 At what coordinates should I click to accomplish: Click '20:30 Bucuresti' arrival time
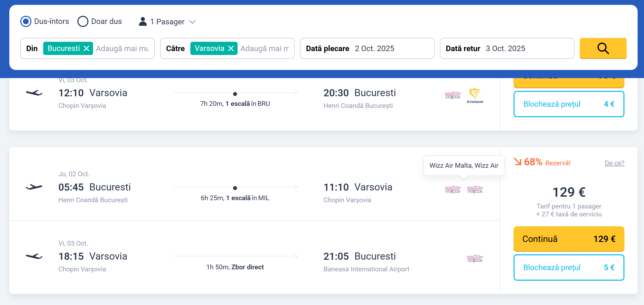[359, 93]
